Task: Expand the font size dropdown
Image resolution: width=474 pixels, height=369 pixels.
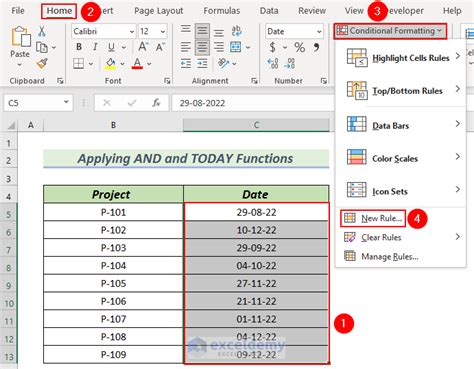Action: coord(163,32)
